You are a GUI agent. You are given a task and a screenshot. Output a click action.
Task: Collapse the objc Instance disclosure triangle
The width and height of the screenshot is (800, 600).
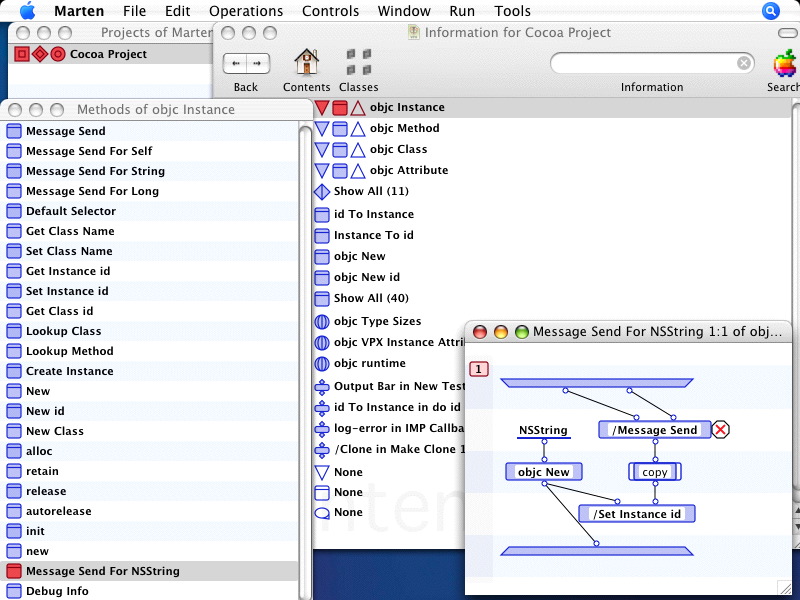pyautogui.click(x=323, y=107)
